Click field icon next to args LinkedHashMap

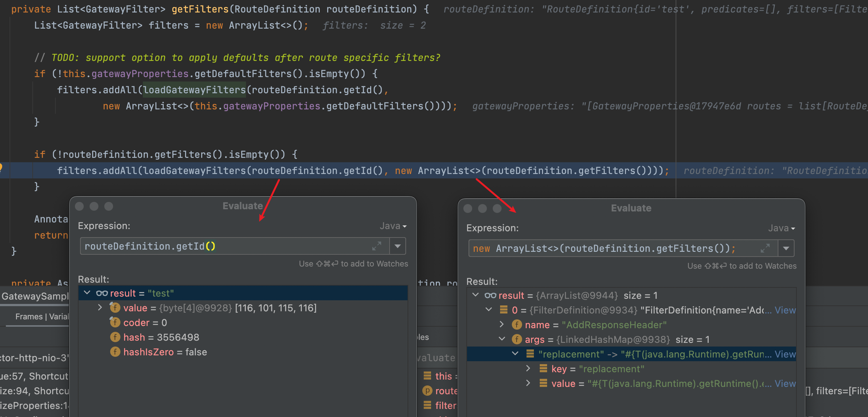517,339
